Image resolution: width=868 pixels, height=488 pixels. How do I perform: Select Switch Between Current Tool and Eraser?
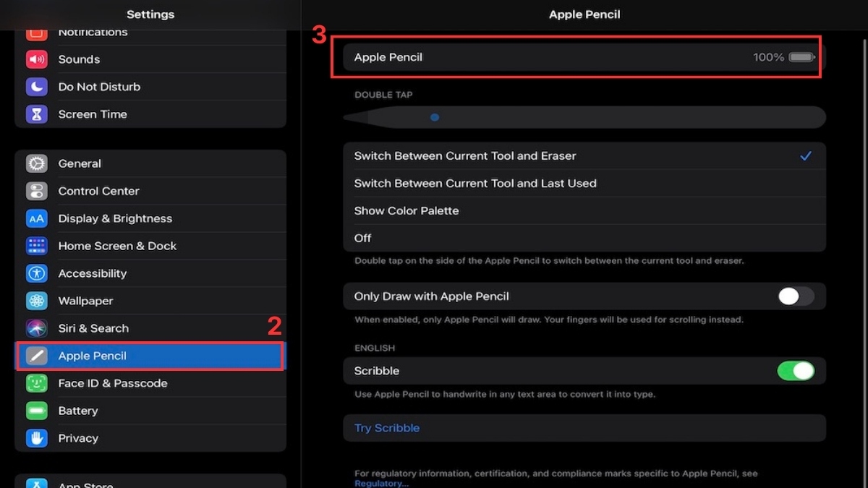click(584, 155)
